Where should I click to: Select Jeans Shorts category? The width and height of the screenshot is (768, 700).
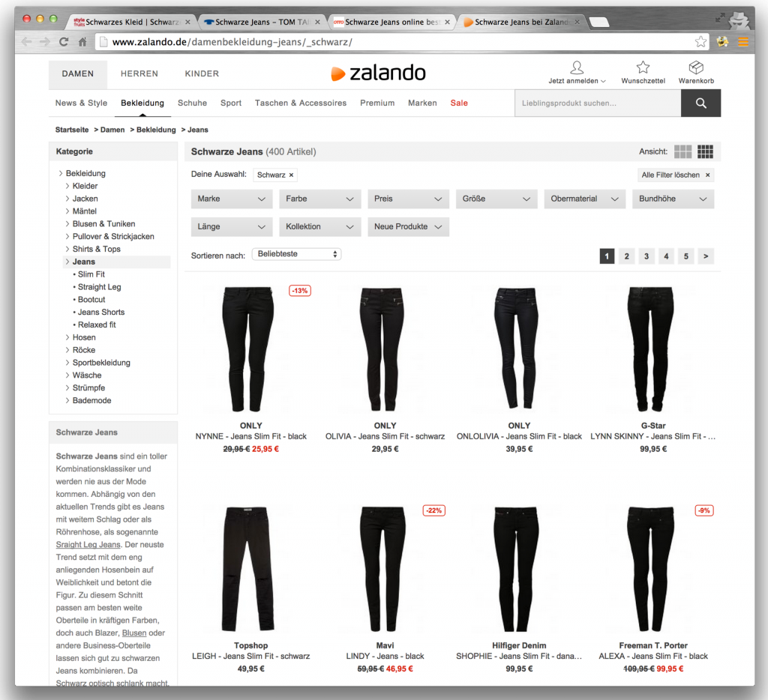tap(101, 313)
